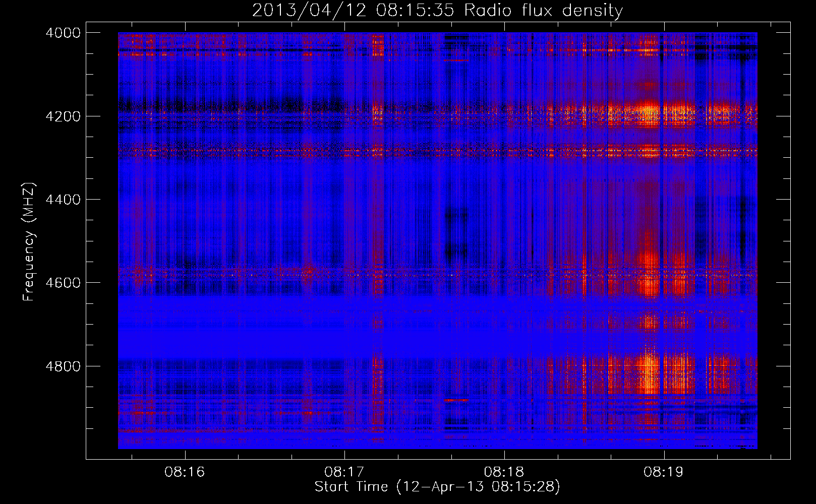Click the 08:17 time tick label
The height and width of the screenshot is (504, 816).
tap(344, 472)
